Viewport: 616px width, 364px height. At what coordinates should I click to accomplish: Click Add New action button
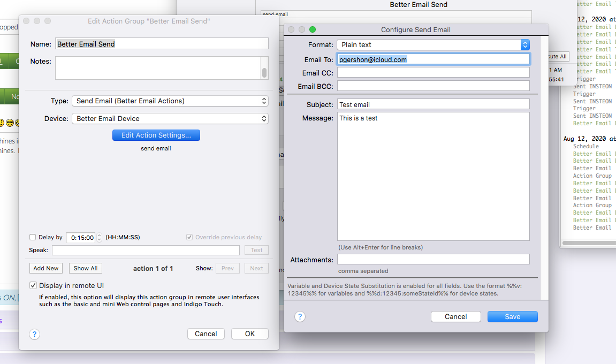point(46,268)
